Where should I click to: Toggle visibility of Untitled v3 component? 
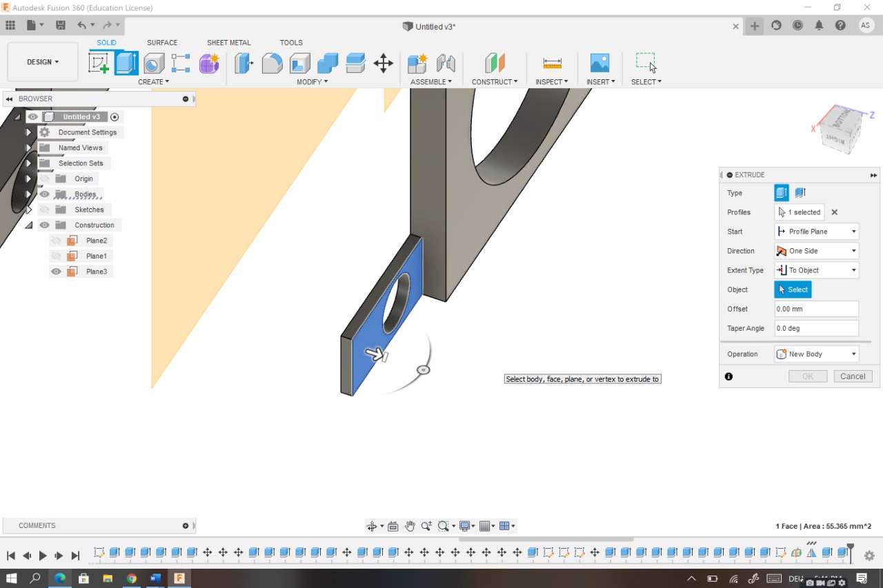coord(33,116)
